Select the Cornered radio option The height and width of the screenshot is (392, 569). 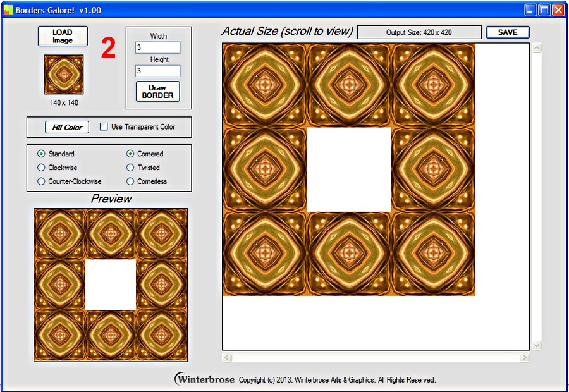[x=130, y=154]
